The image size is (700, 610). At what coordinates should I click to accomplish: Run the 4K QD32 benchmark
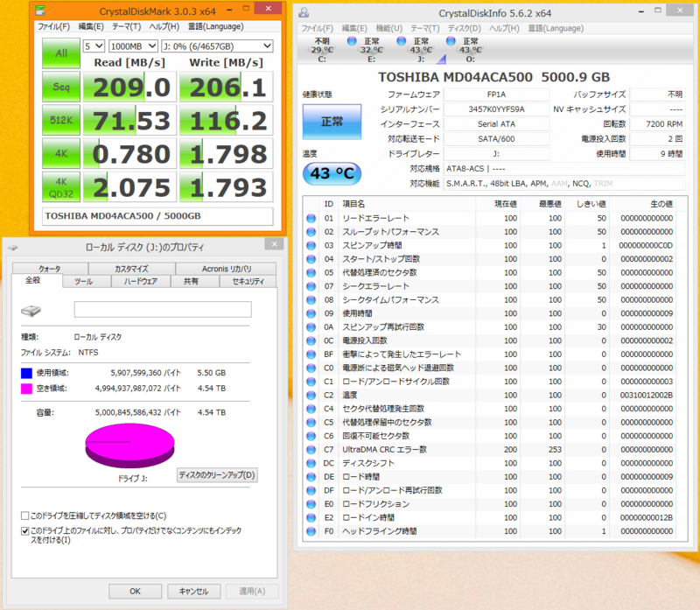[x=61, y=187]
